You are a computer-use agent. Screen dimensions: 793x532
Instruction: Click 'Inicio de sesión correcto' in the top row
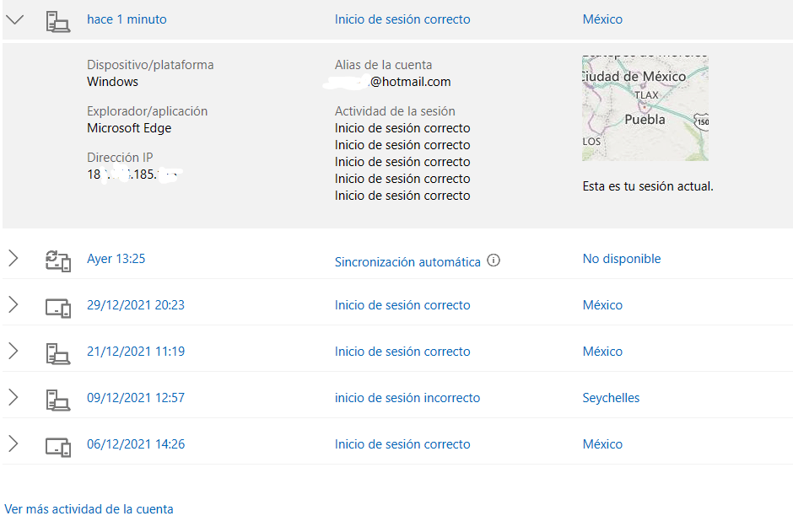(x=402, y=19)
